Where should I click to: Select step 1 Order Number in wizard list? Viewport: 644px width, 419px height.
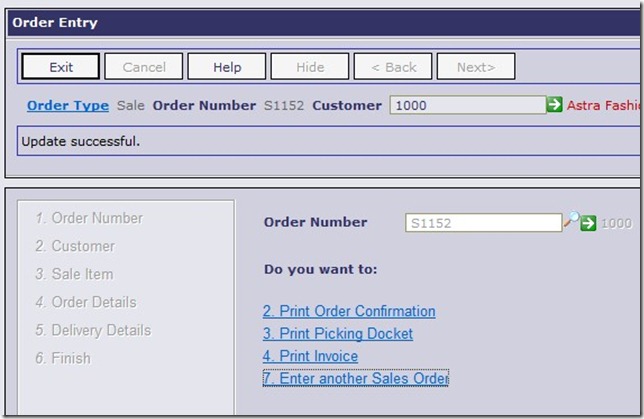click(88, 218)
